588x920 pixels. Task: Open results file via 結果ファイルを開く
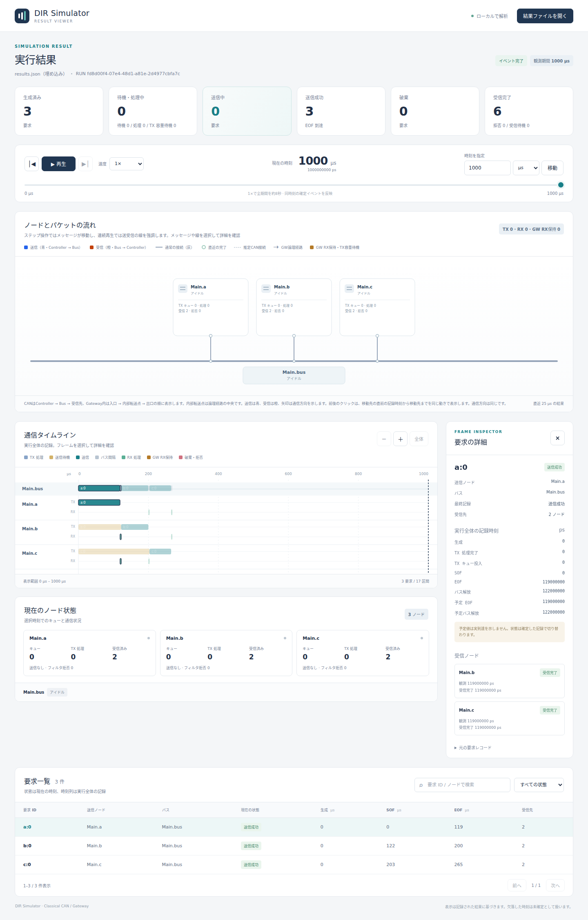545,16
